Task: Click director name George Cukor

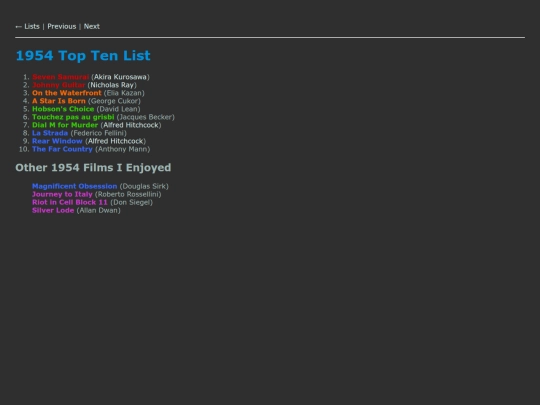Action: 114,101
